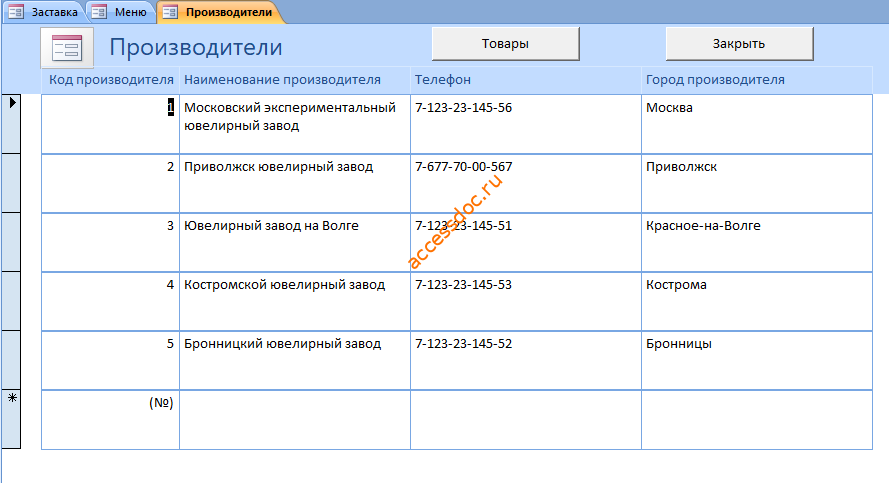Select the row selector for Бронницы record
The height and width of the screenshot is (483, 889).
pos(11,360)
